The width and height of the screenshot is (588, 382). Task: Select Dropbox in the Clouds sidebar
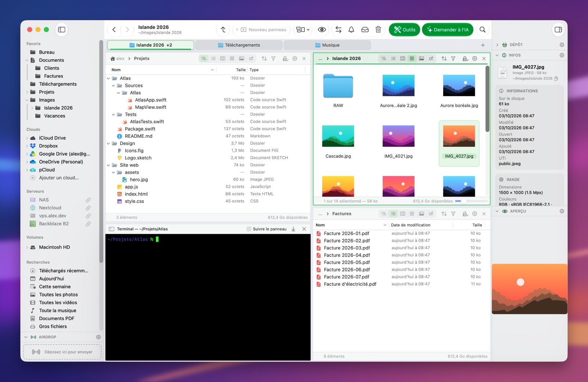pyautogui.click(x=49, y=146)
